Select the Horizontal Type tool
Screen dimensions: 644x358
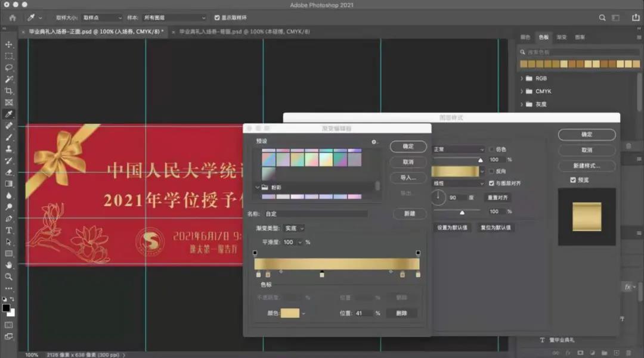point(9,231)
